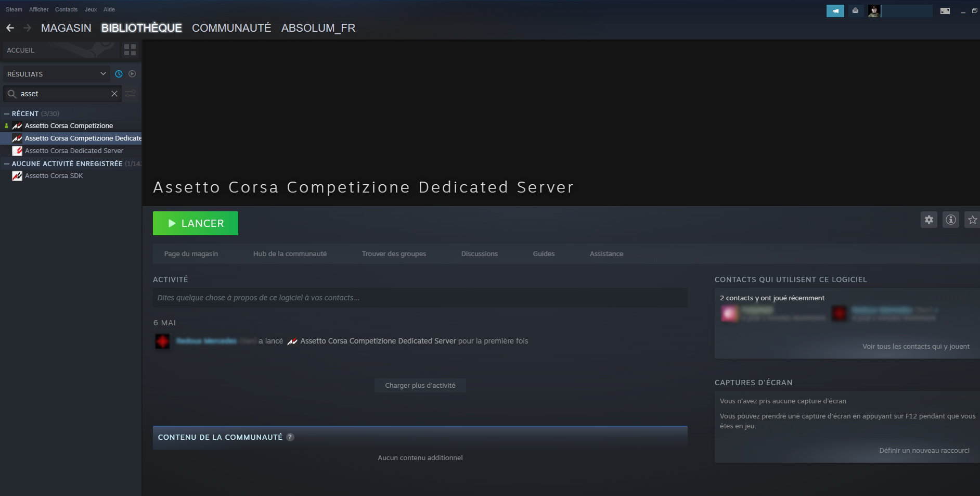Screen dimensions: 980x496
Task: Open the Steam menu
Action: [x=14, y=9]
